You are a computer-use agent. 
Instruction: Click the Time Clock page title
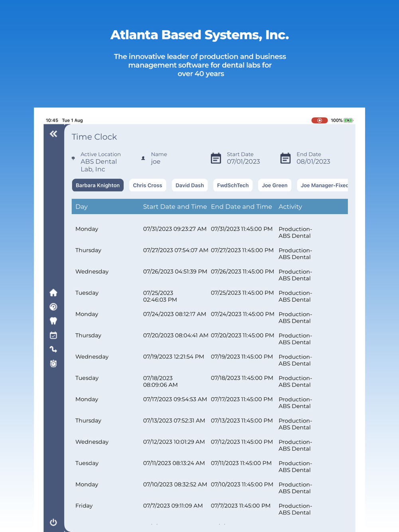click(x=94, y=137)
